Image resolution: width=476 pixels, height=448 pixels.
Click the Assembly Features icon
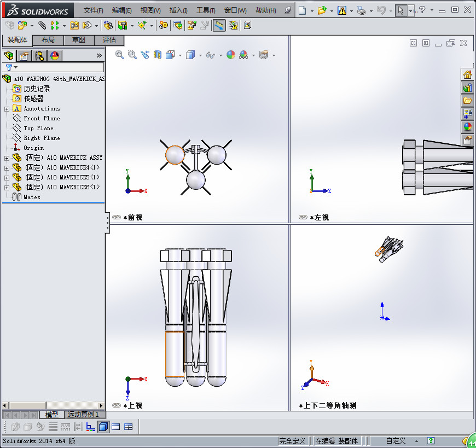123,25
